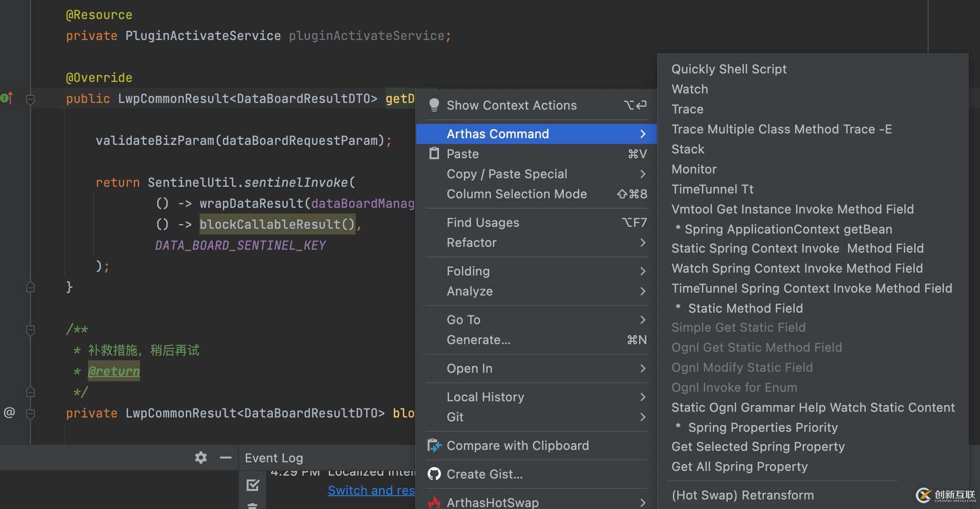Open Event Log settings gear
The width and height of the screenshot is (980, 509).
coord(201,458)
